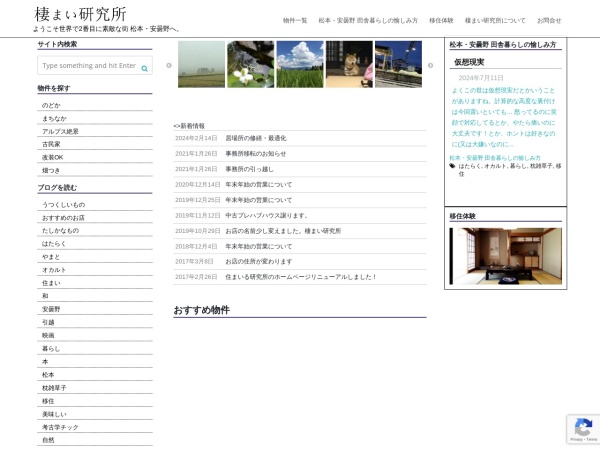
Task: Open 棲まい研究所について menu item
Action: pos(495,20)
